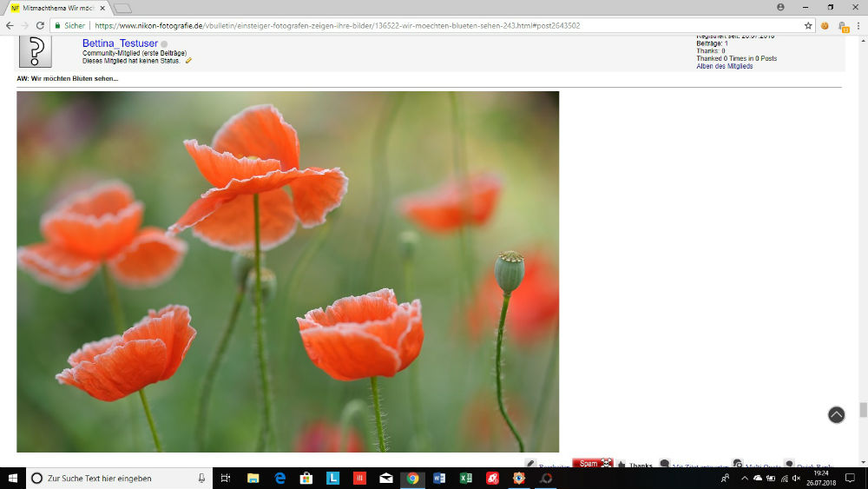Click the page scrollbar up arrow
This screenshot has height=489, width=868.
863,41
